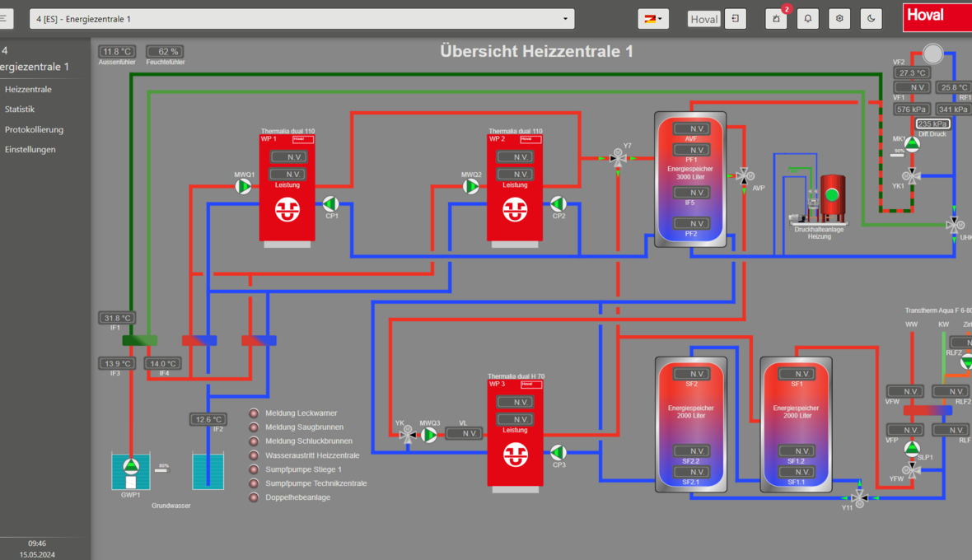Select the GWP1 groundwater pump

pyautogui.click(x=131, y=467)
